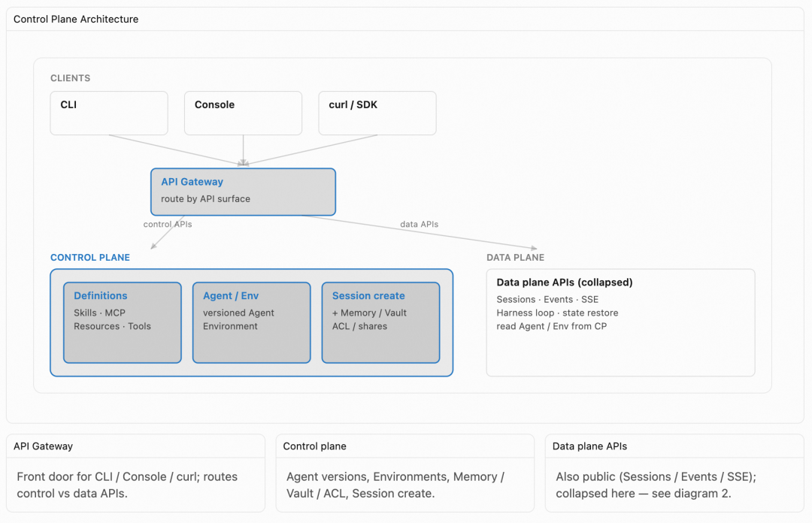Click the Definitions box in control plane
The height and width of the screenshot is (523, 812).
tap(123, 322)
